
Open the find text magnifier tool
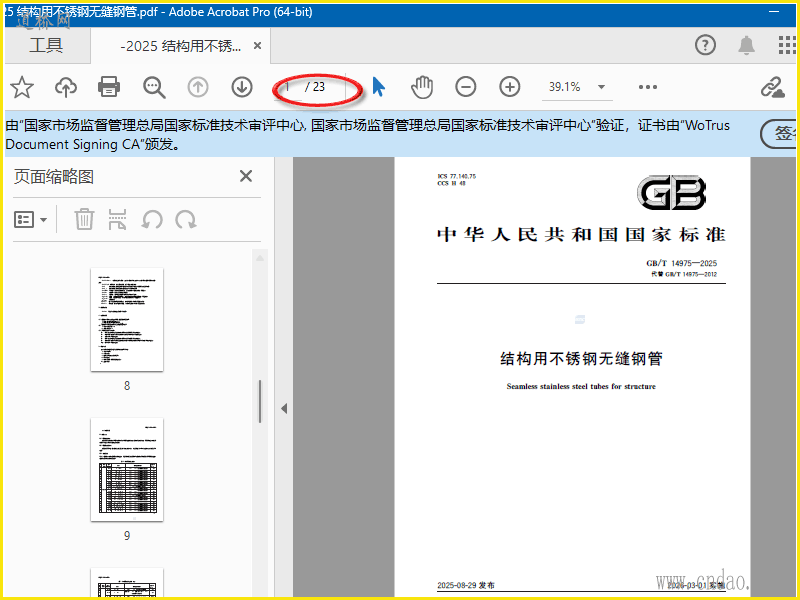point(154,87)
